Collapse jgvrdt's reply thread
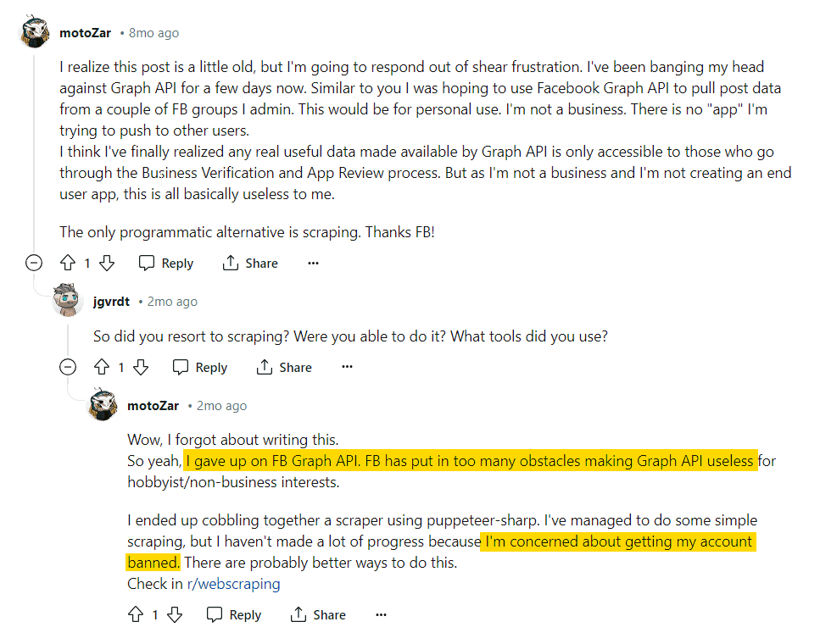This screenshot has width=820, height=644. coord(68,367)
